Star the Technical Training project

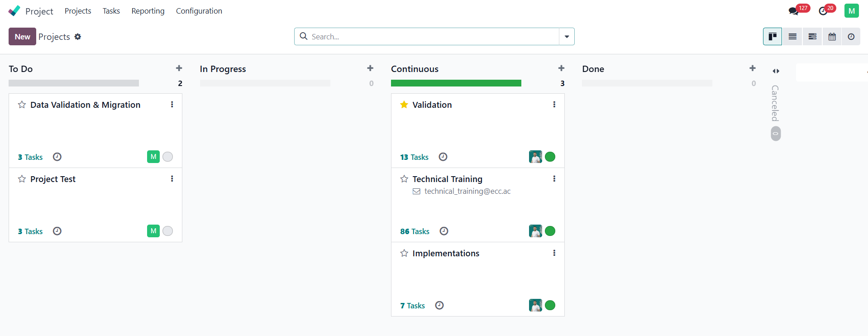click(x=404, y=179)
